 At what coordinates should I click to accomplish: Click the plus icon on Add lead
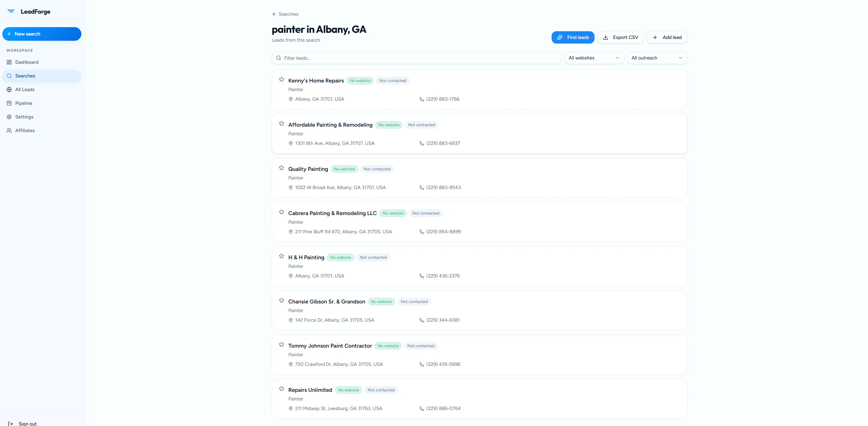[x=655, y=37]
